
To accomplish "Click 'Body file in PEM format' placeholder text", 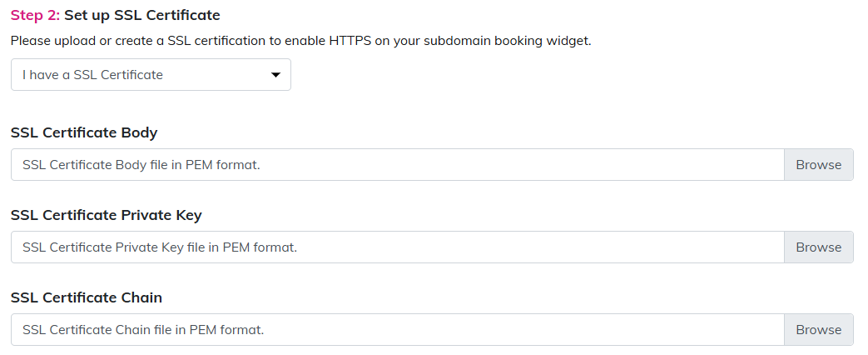I will 190,165.
